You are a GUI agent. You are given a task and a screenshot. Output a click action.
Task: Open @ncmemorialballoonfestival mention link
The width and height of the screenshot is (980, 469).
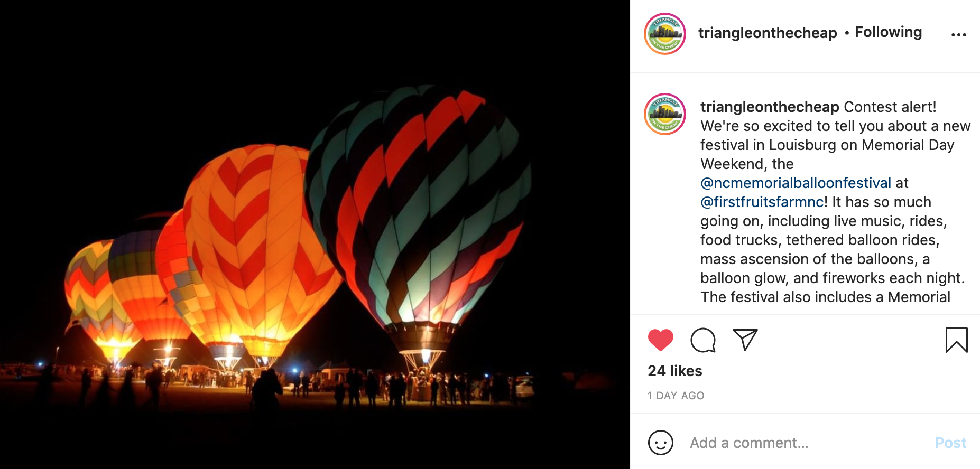[x=796, y=183]
